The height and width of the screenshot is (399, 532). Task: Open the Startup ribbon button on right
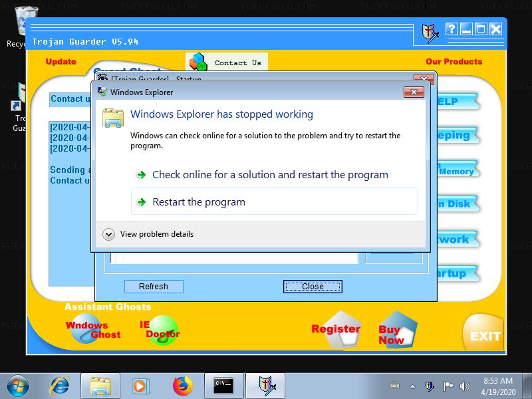[x=458, y=273]
